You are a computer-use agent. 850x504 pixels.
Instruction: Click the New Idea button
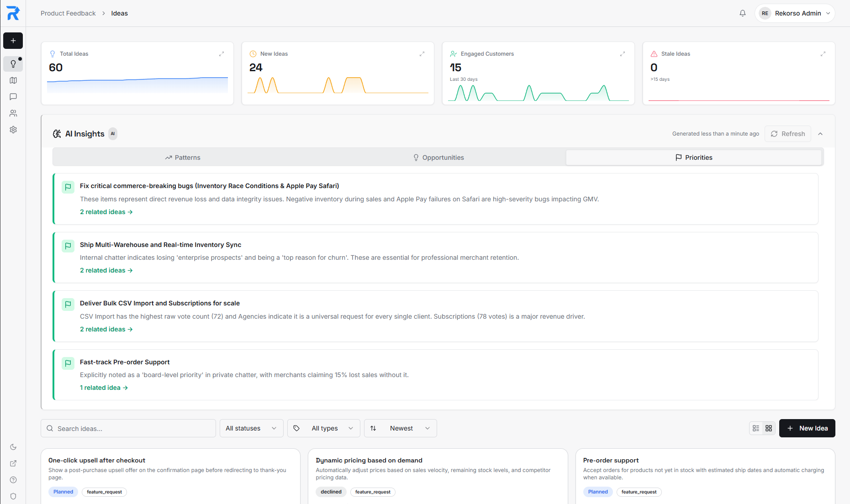point(807,428)
